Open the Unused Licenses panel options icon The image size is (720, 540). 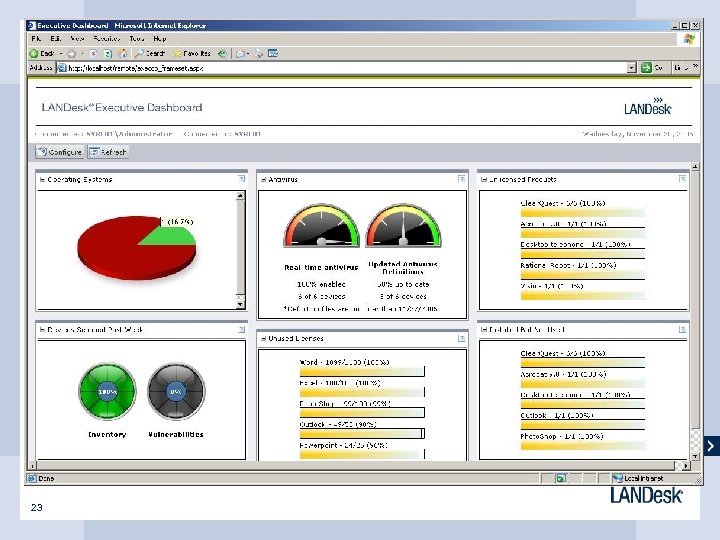(x=461, y=338)
